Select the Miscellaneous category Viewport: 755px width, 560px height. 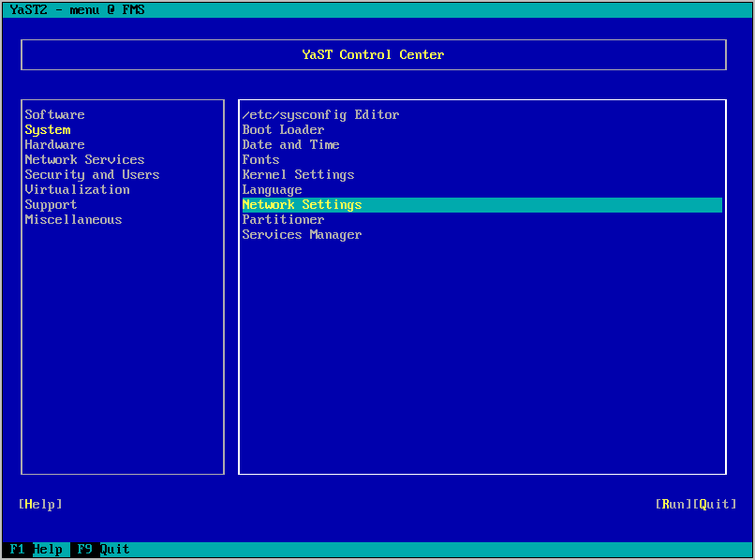tap(73, 219)
